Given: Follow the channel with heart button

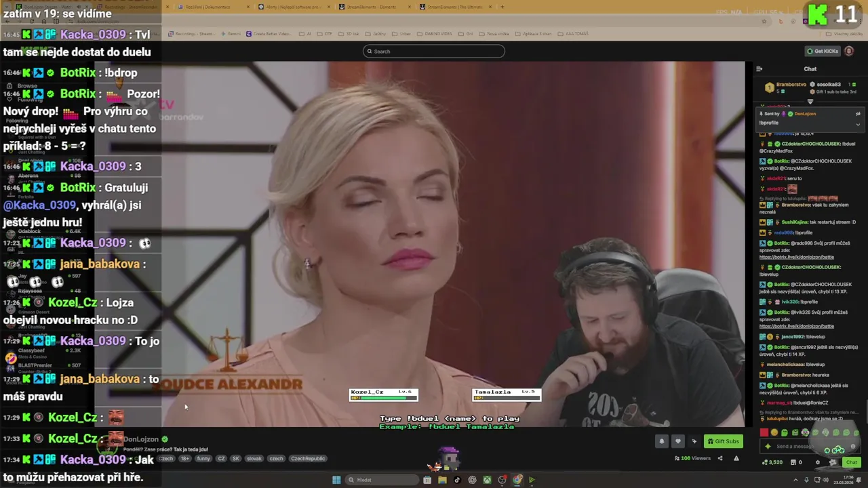Looking at the screenshot, I should [677, 441].
